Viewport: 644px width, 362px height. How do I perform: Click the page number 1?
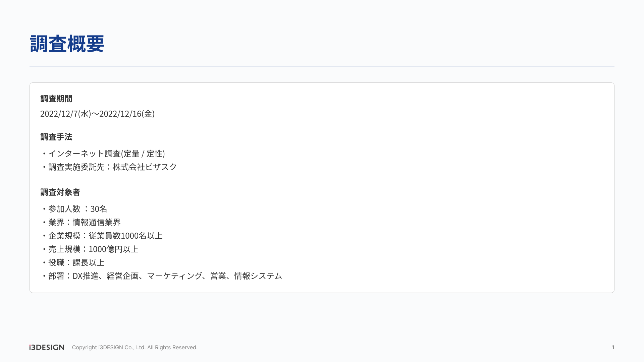[x=613, y=348]
